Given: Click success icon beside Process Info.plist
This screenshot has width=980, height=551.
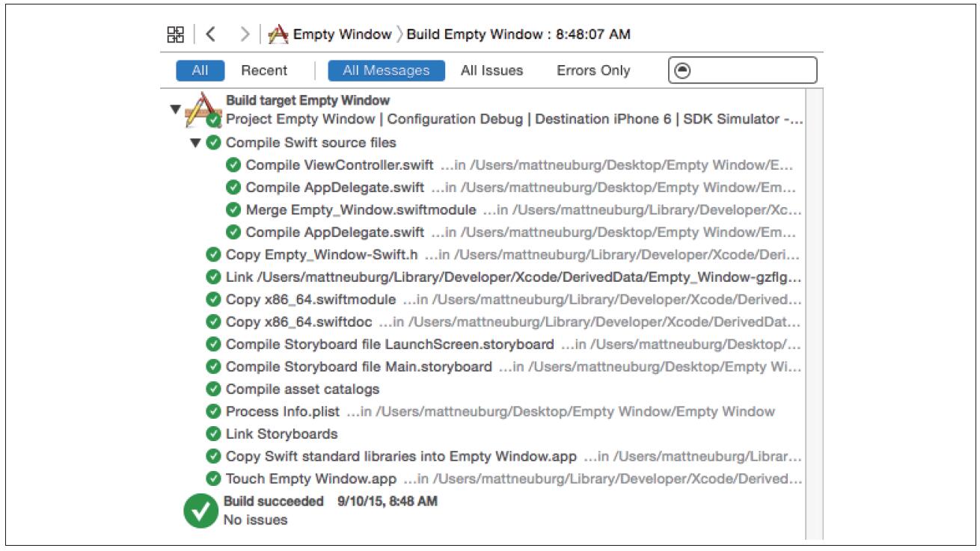Looking at the screenshot, I should [x=213, y=412].
